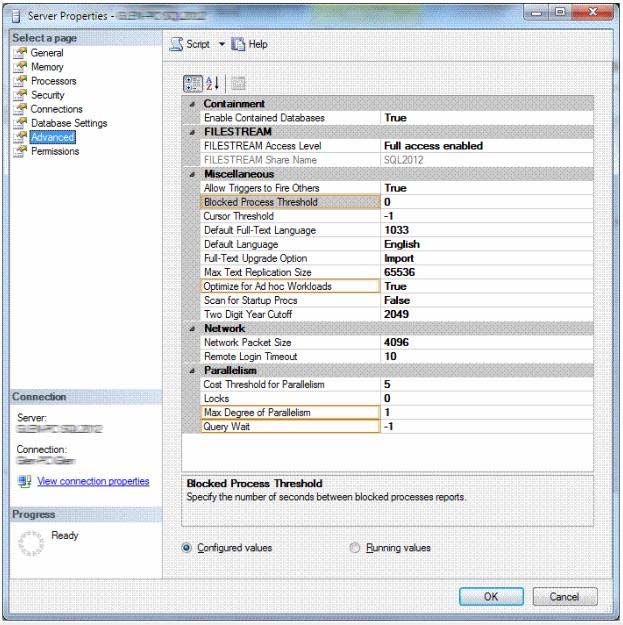Select the Query Wait property
This screenshot has height=625, width=623.
[x=290, y=426]
